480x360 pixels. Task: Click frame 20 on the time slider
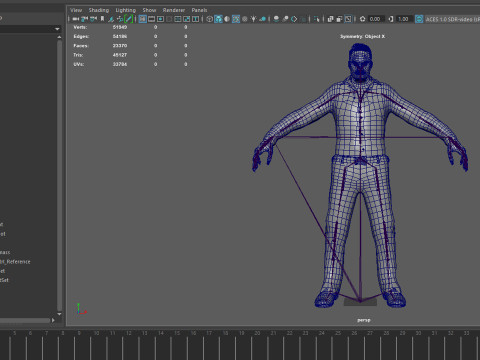click(x=257, y=333)
